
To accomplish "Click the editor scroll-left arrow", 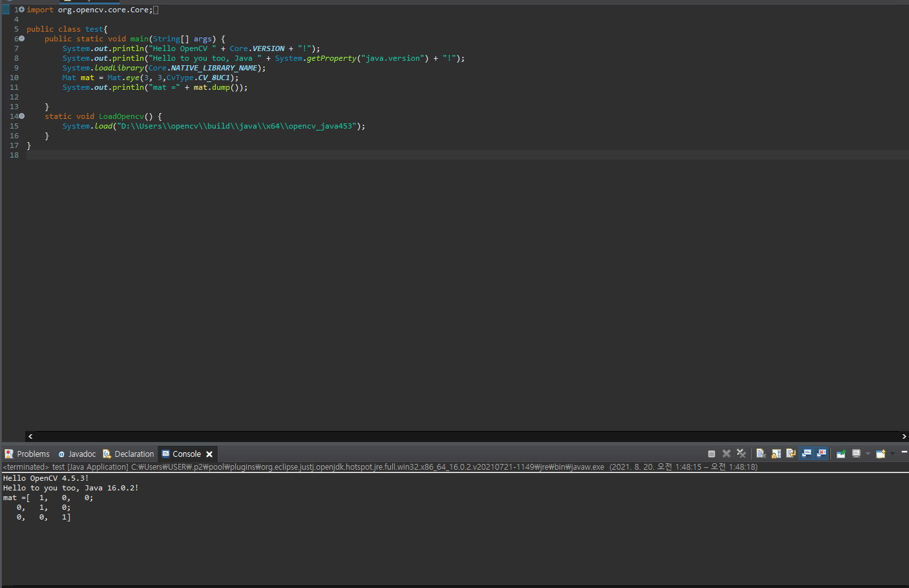I will coord(30,436).
